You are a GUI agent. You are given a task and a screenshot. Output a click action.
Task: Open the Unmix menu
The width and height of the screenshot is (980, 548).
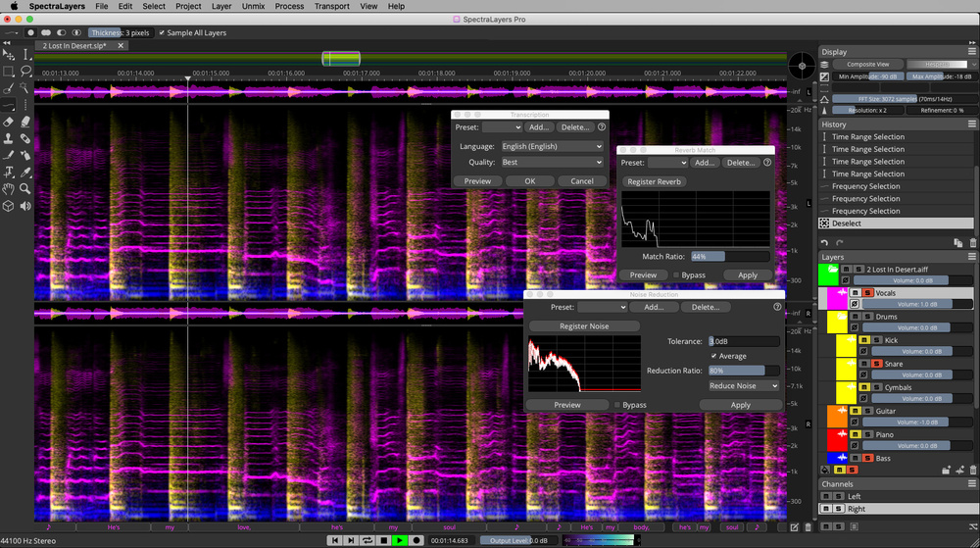pyautogui.click(x=252, y=6)
